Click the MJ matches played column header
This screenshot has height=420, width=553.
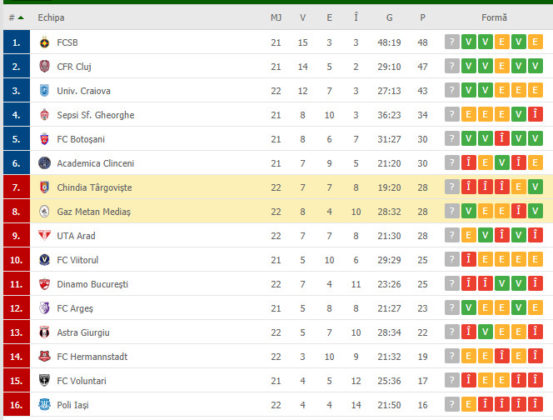coord(276,18)
